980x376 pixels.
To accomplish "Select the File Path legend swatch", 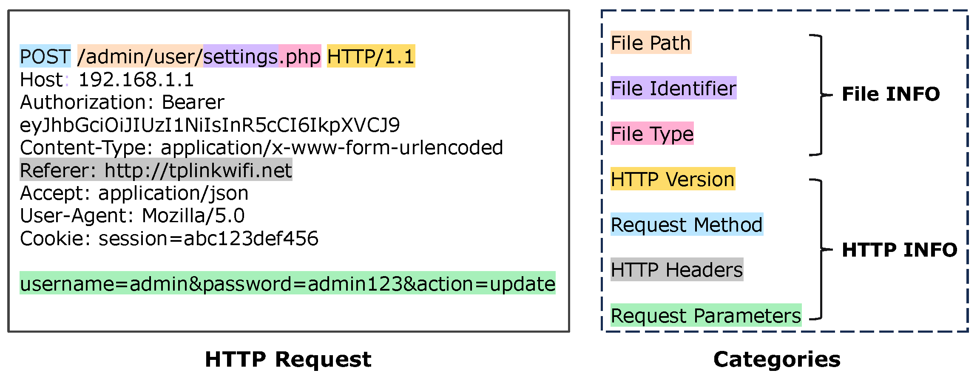I will pos(650,43).
